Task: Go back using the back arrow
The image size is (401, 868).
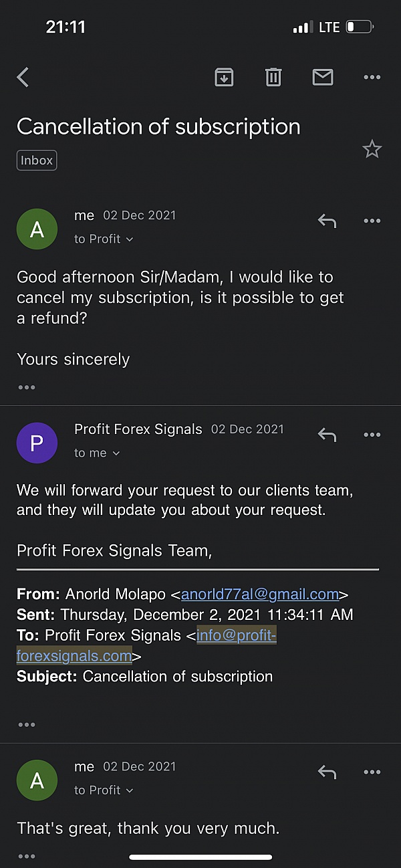Action: click(23, 78)
